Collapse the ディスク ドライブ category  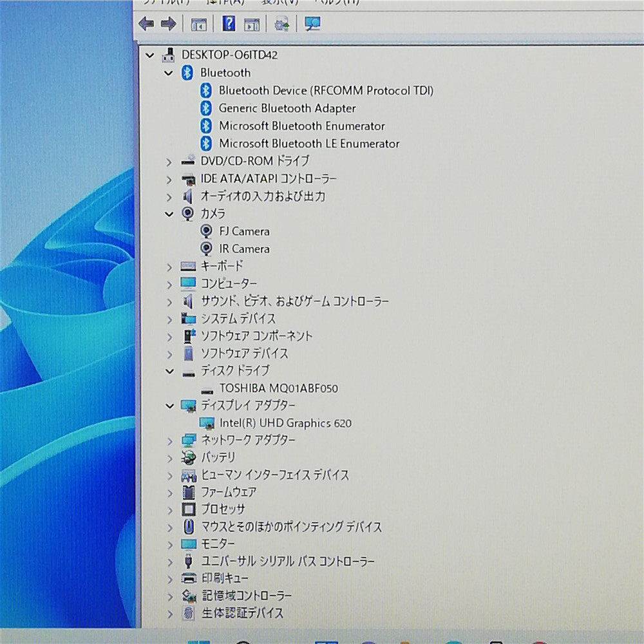[x=169, y=372]
